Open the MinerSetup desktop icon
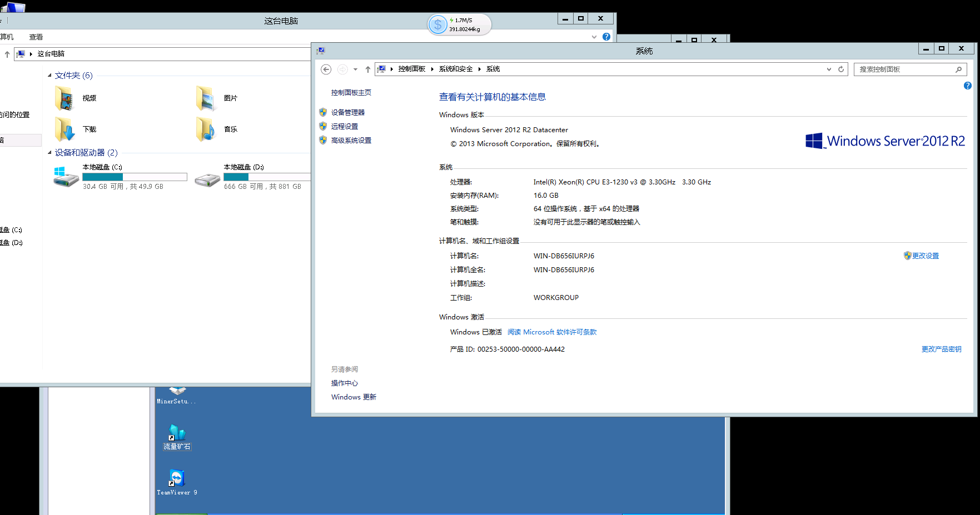The height and width of the screenshot is (515, 980). [177, 396]
